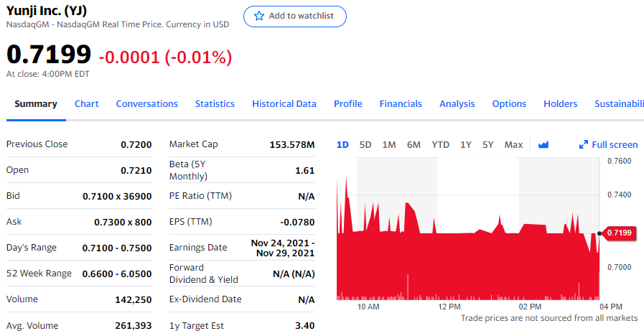The image size is (644, 336).
Task: Show the 6M chart range
Action: pos(414,144)
